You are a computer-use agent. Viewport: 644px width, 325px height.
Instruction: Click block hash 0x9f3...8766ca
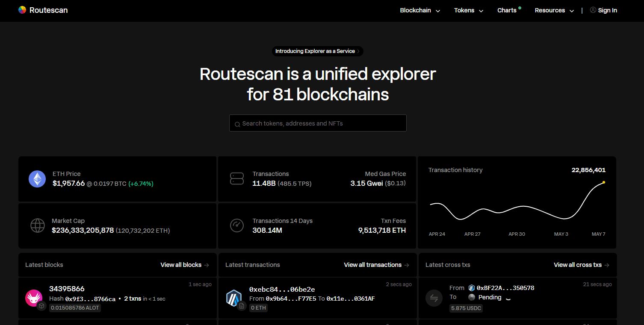pos(90,299)
